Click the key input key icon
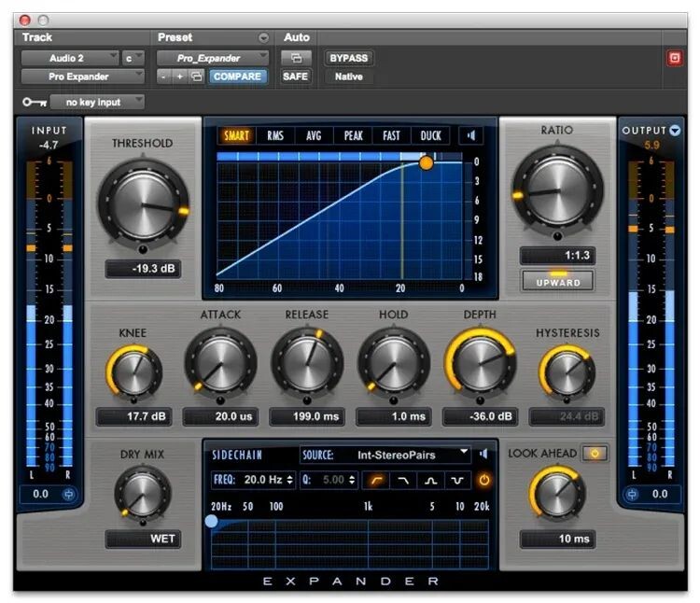Screen dimensions: 700x603 (35, 102)
